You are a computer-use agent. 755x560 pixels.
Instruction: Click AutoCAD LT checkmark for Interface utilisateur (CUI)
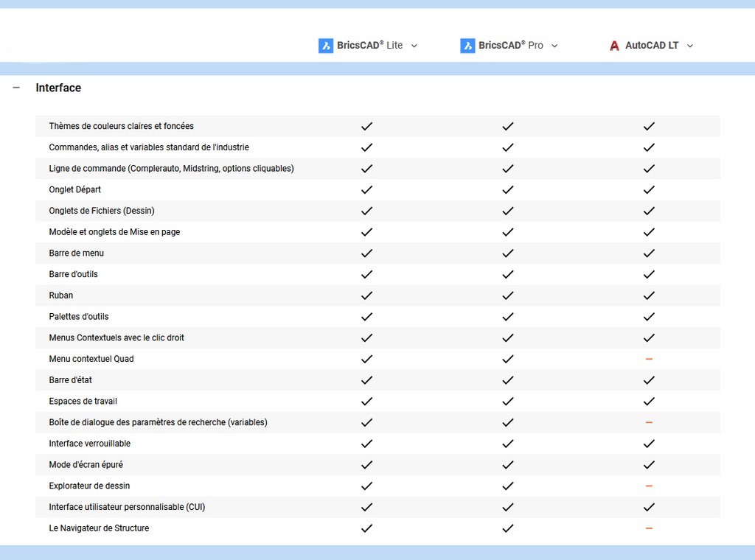coord(649,507)
